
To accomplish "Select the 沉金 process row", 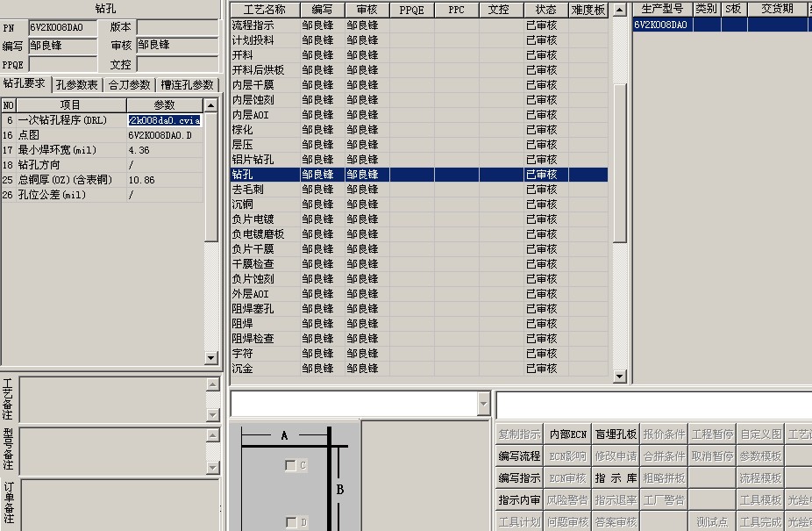I will 419,369.
